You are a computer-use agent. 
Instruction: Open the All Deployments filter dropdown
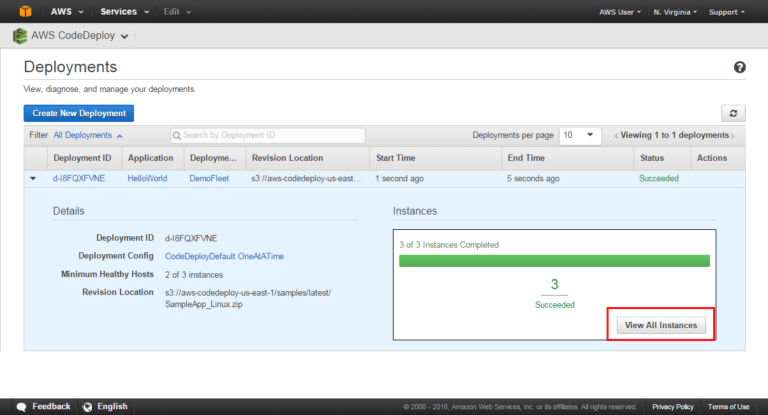click(88, 135)
